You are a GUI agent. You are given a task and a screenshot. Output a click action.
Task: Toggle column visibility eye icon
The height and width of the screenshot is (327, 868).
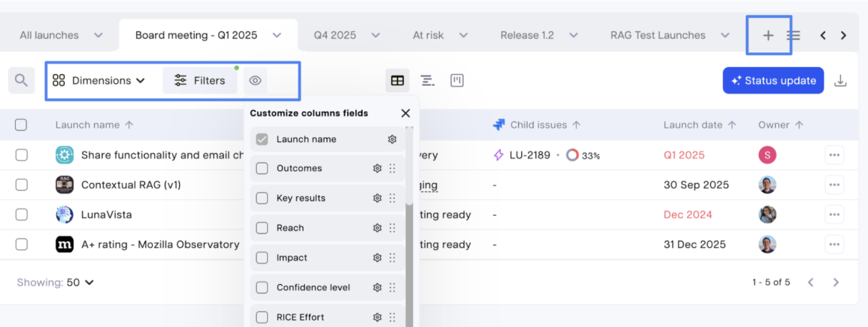[x=256, y=81]
